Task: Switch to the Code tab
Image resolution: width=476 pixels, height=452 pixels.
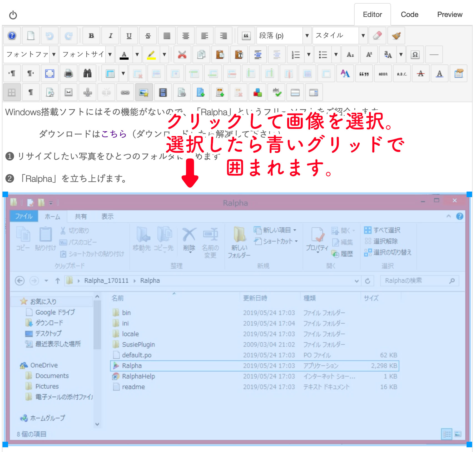Action: pos(409,14)
